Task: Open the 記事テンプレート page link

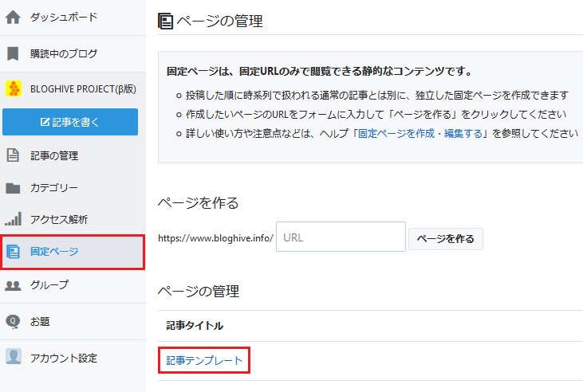Action: coord(204,360)
